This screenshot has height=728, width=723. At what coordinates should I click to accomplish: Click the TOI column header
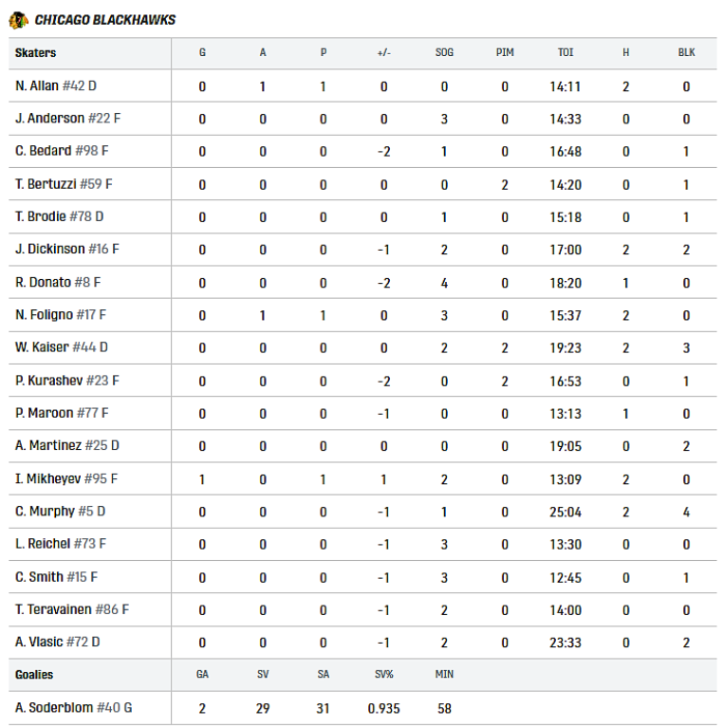point(565,52)
